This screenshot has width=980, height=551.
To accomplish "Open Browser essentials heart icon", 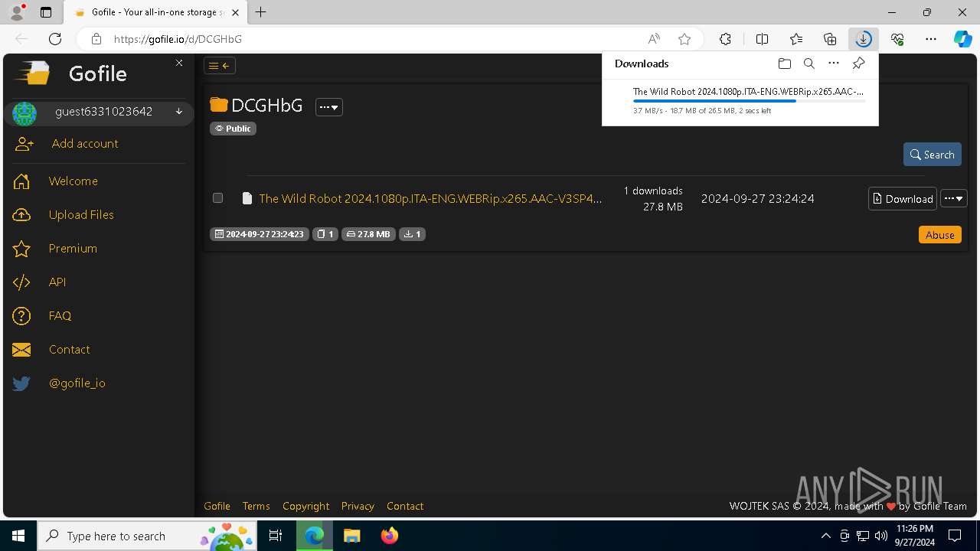I will point(897,39).
